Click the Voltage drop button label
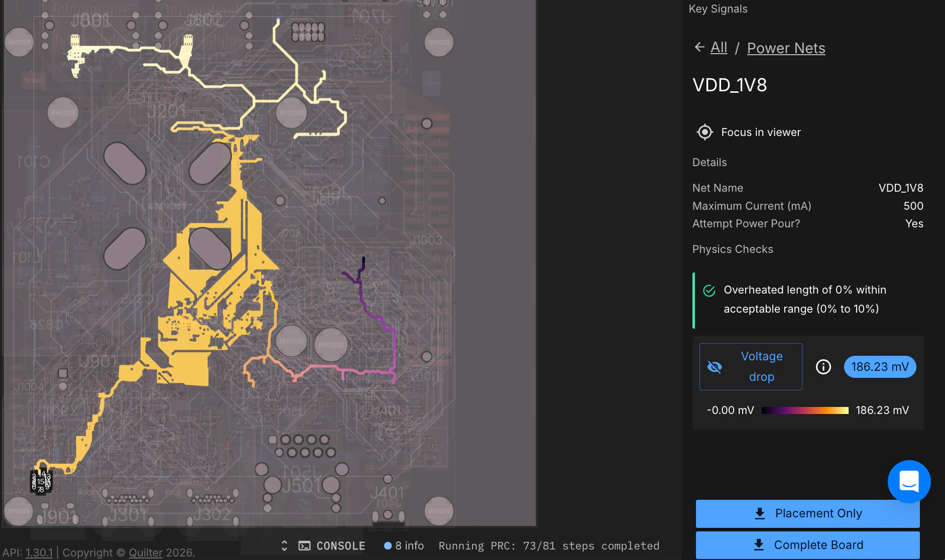 tap(761, 366)
